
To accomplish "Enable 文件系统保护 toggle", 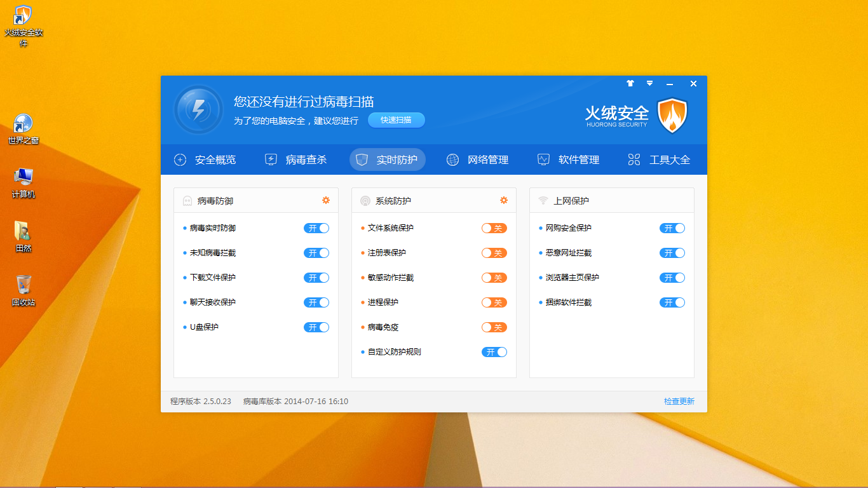I will coord(494,228).
